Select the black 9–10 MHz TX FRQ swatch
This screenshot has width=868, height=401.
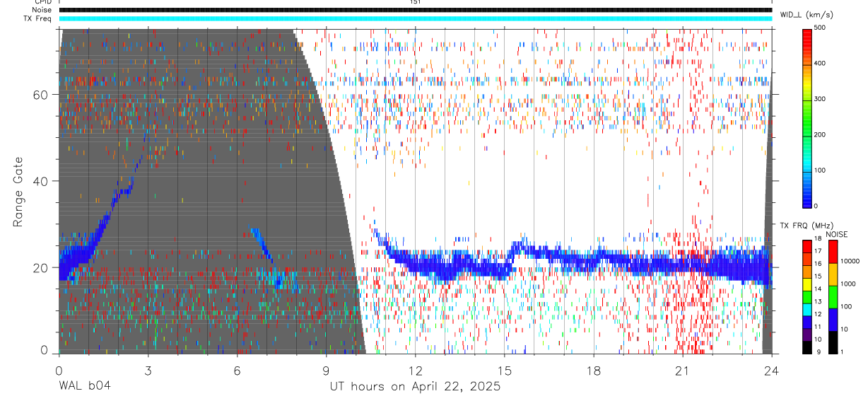(807, 347)
